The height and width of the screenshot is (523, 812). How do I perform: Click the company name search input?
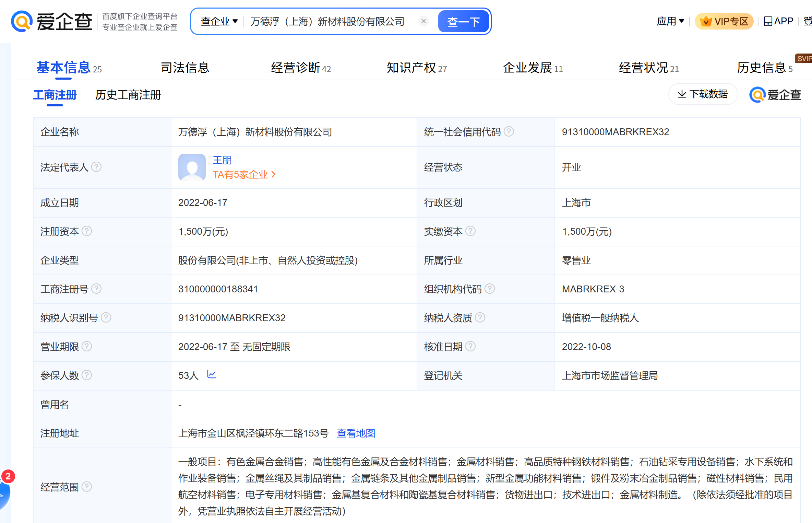(x=327, y=21)
